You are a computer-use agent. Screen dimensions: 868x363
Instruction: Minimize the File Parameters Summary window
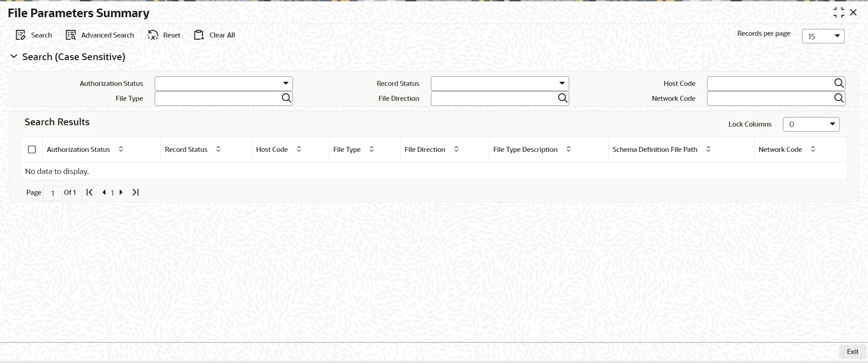coord(839,13)
